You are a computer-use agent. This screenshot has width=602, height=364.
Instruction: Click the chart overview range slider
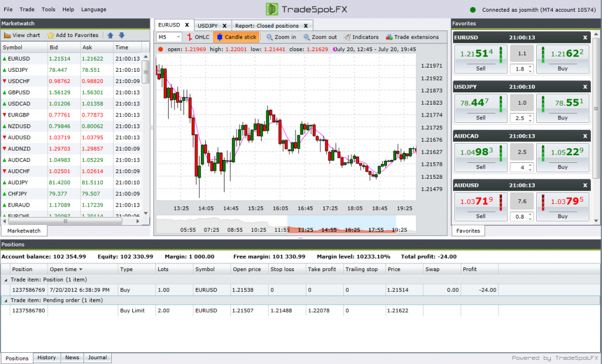pos(341,224)
